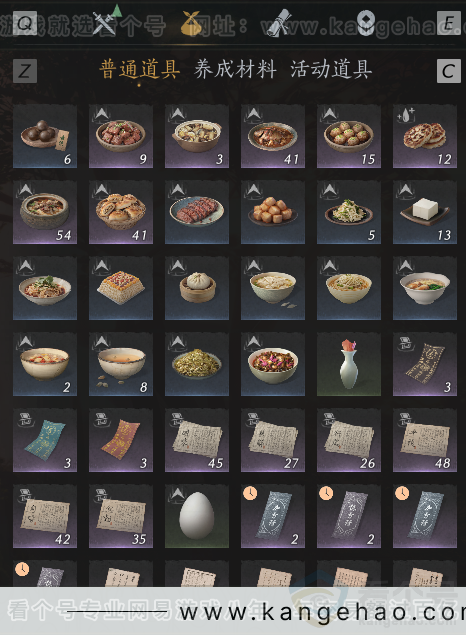
Task: Select the pouch bag inventory icon
Action: (x=193, y=23)
